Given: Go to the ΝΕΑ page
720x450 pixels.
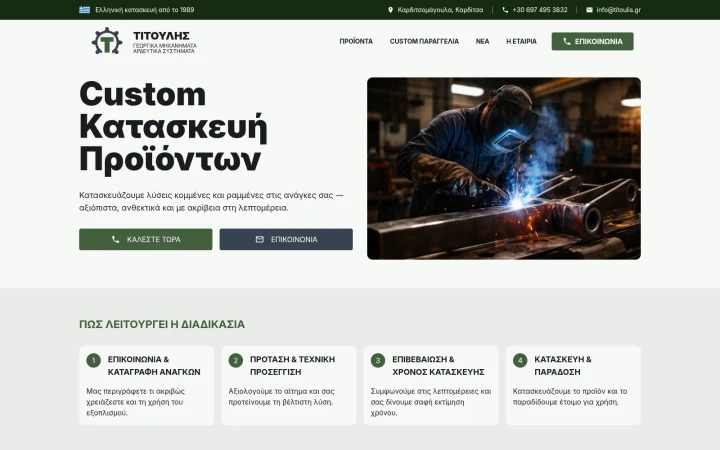Looking at the screenshot, I should coord(482,41).
